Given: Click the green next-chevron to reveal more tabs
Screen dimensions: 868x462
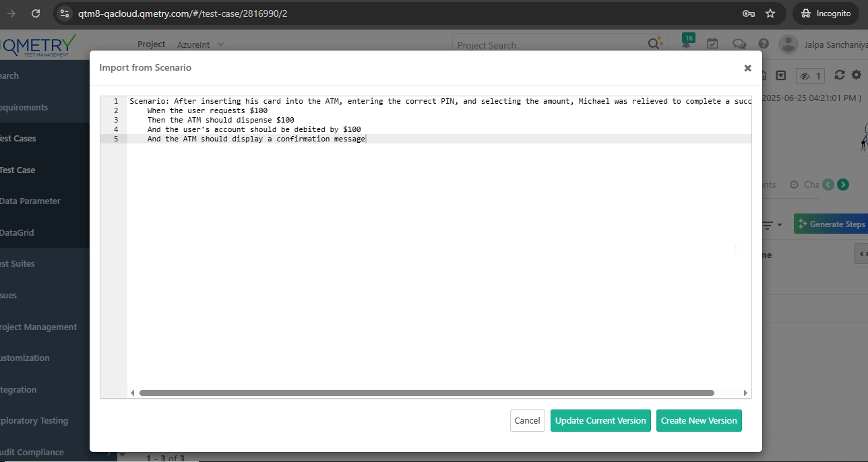Looking at the screenshot, I should (x=842, y=184).
